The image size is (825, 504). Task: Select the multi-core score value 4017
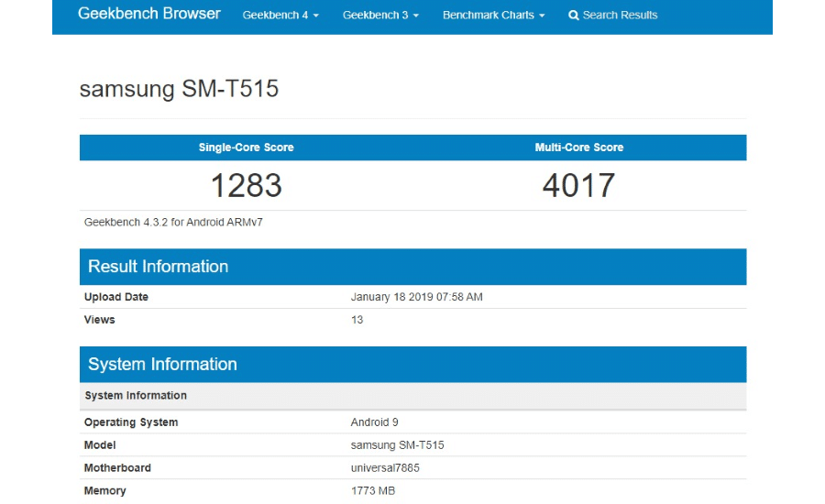point(578,185)
